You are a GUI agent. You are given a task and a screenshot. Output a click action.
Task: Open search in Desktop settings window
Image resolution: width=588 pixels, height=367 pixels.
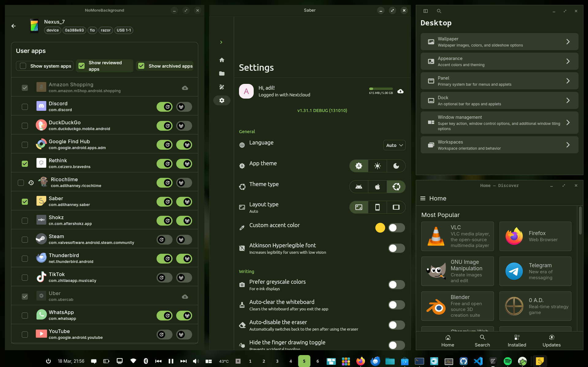tap(439, 11)
